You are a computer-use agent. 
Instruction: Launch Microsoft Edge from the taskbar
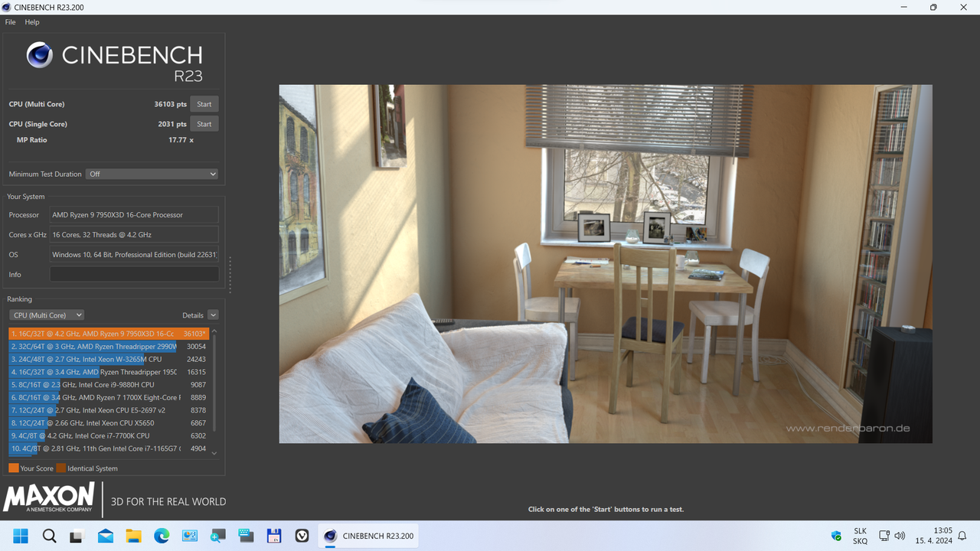pos(161,536)
